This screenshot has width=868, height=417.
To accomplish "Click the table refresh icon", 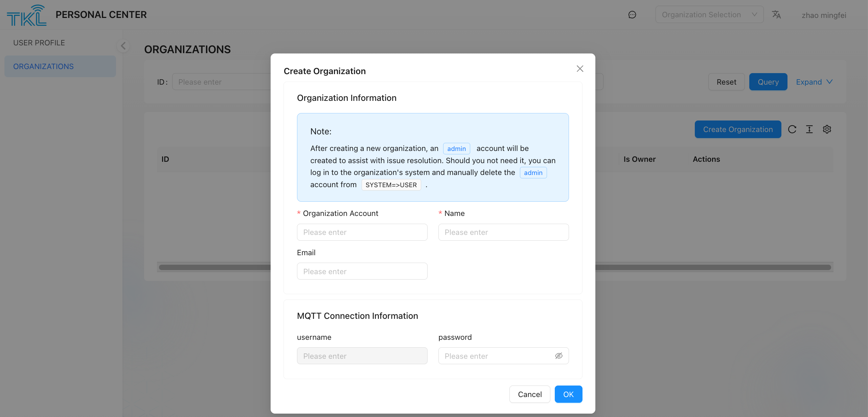I will 792,129.
